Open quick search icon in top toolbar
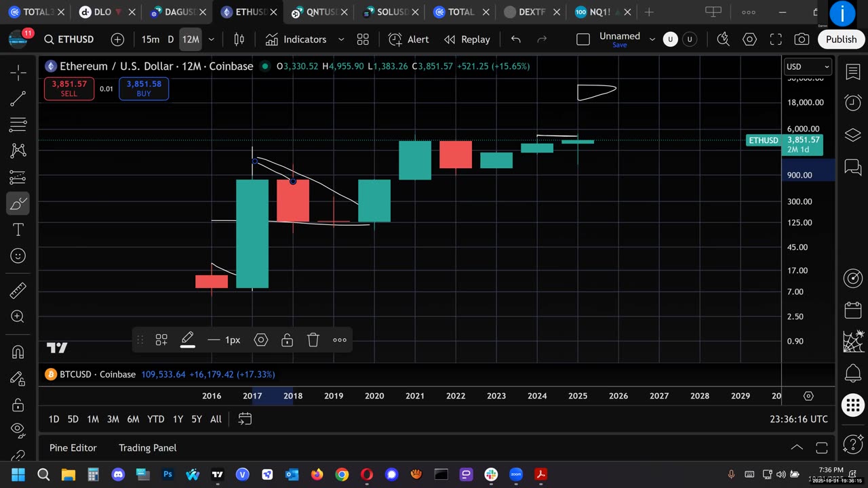 click(x=723, y=39)
